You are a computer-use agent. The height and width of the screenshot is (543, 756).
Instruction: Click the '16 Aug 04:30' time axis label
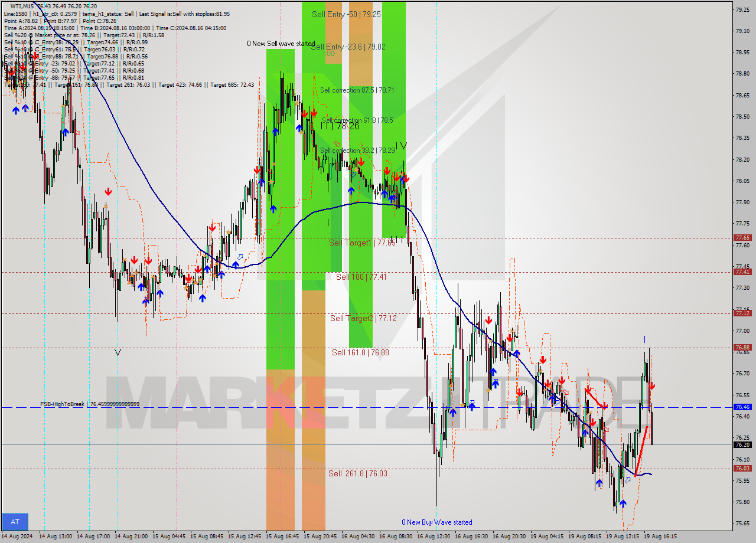(357, 537)
